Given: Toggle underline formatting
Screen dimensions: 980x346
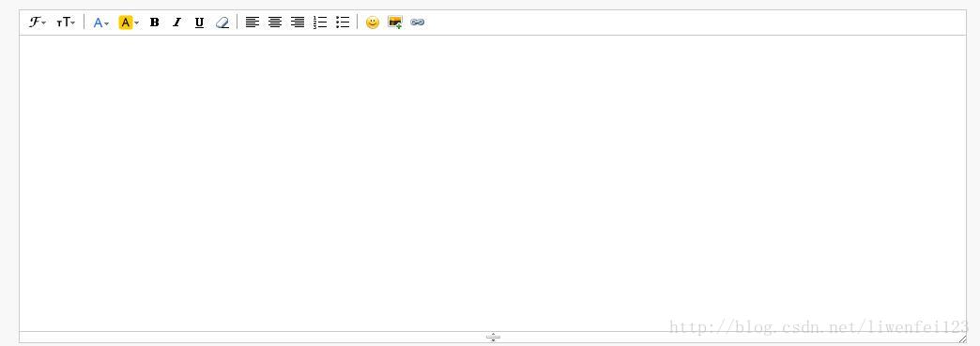Looking at the screenshot, I should click(x=199, y=23).
